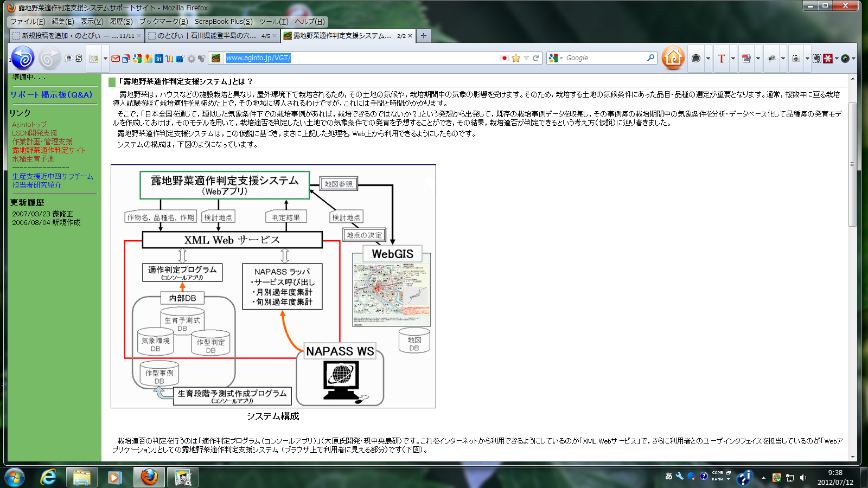Open the new tab plus button
868x488 pixels.
point(424,36)
